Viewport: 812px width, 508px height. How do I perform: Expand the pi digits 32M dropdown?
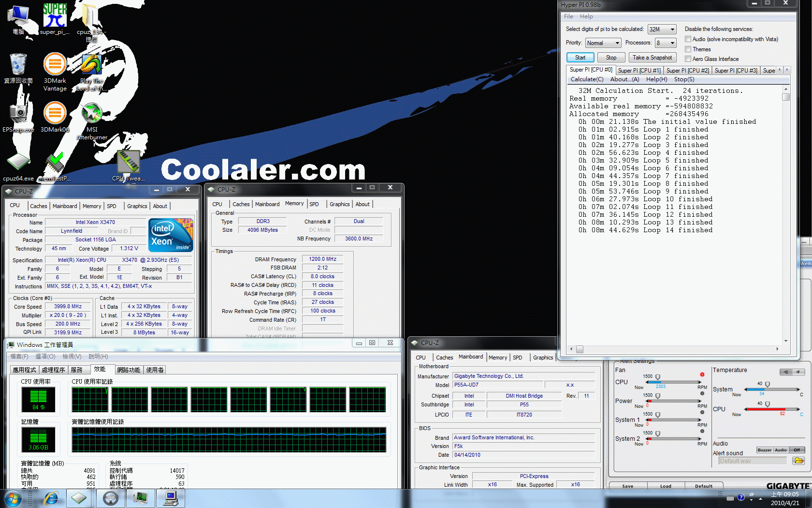pyautogui.click(x=662, y=30)
